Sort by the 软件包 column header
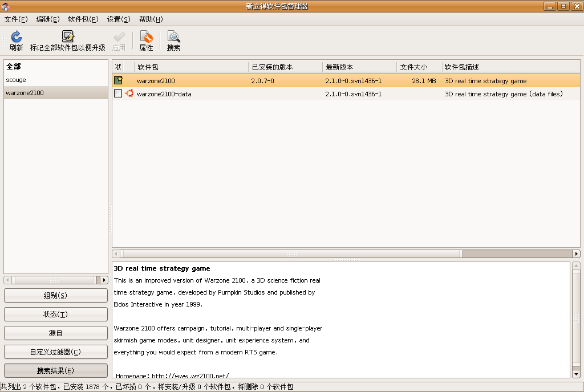 (x=192, y=67)
